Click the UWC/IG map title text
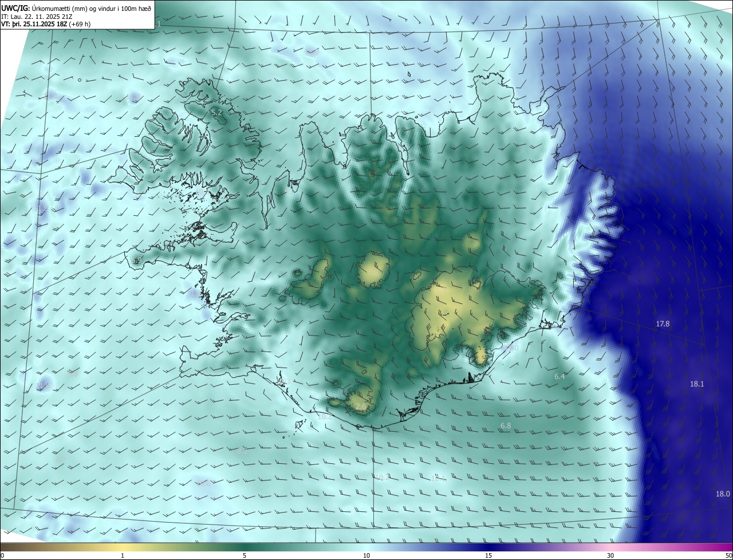This screenshot has height=560, width=733. click(76, 8)
